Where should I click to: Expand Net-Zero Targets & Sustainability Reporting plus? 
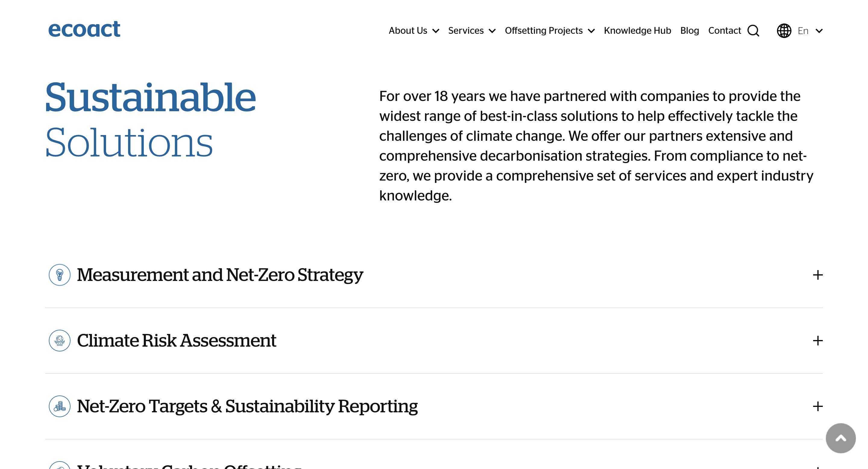(818, 406)
